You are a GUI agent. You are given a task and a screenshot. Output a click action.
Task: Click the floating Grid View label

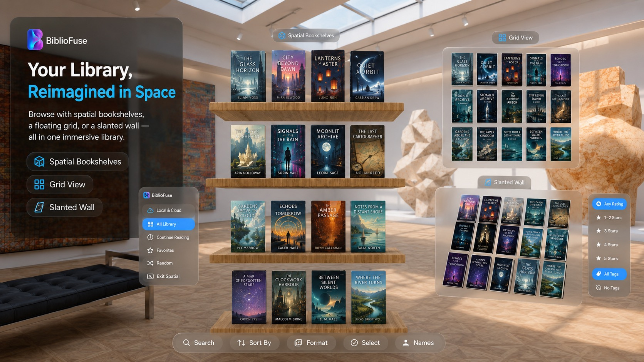(x=516, y=38)
